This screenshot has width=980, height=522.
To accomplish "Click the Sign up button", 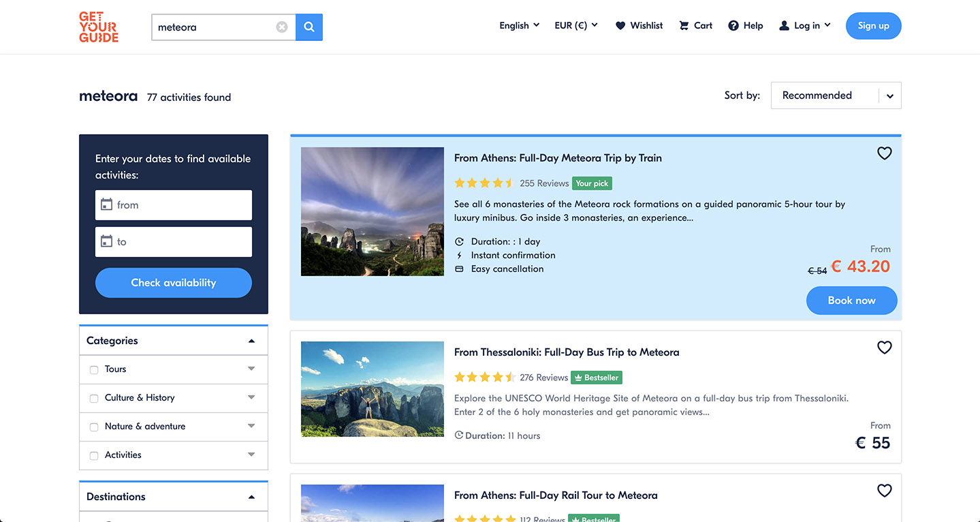I will pos(873,26).
